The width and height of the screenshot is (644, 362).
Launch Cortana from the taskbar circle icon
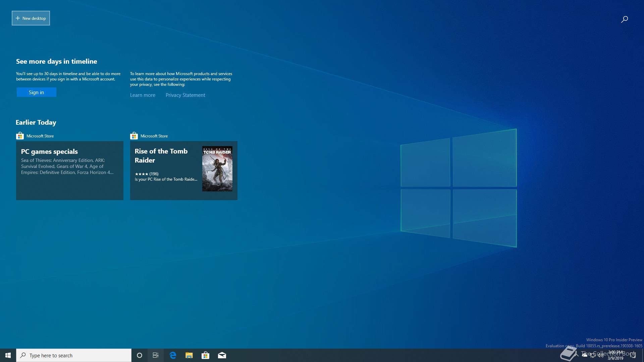pos(140,355)
